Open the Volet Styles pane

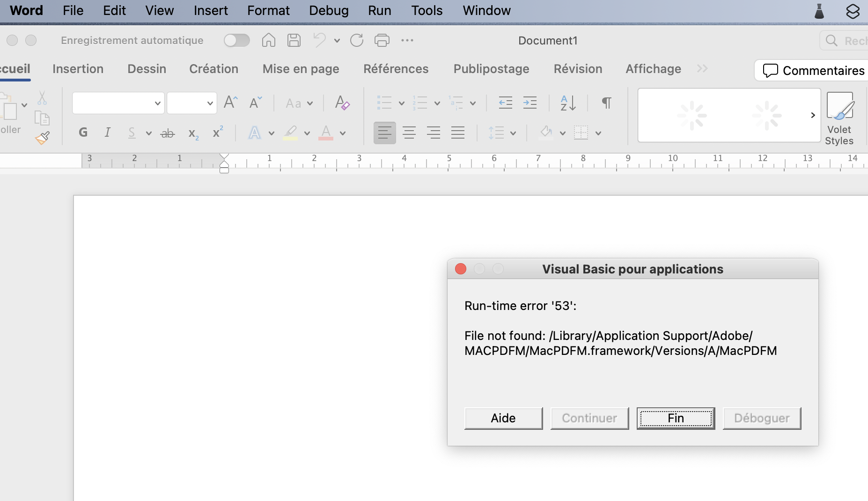[x=839, y=118]
